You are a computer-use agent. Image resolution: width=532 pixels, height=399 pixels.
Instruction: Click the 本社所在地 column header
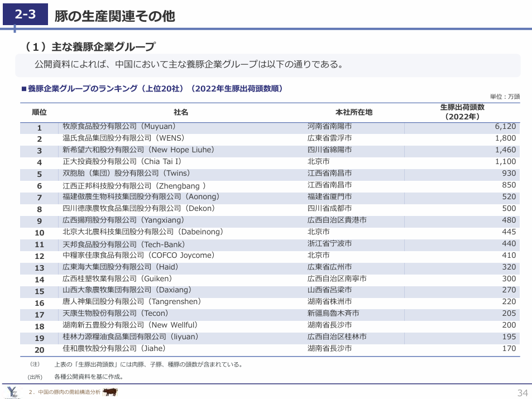pyautogui.click(x=354, y=112)
